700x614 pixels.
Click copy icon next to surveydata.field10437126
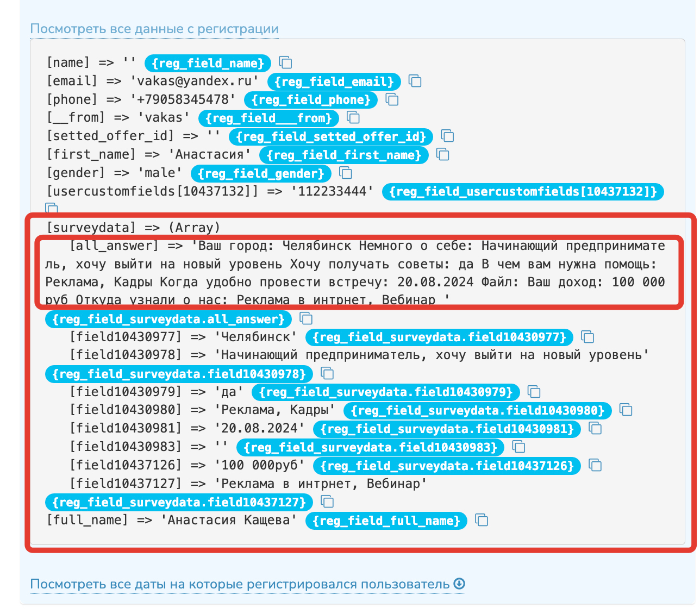596,466
